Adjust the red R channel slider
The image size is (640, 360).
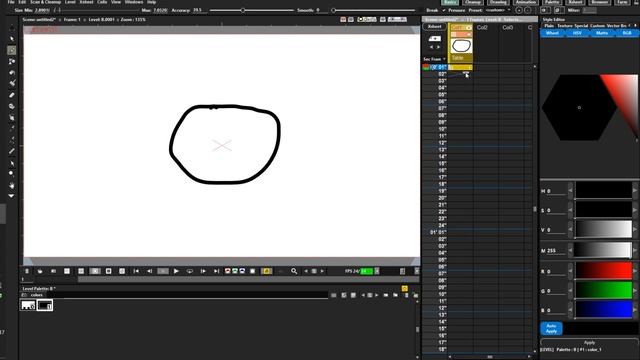click(604, 271)
